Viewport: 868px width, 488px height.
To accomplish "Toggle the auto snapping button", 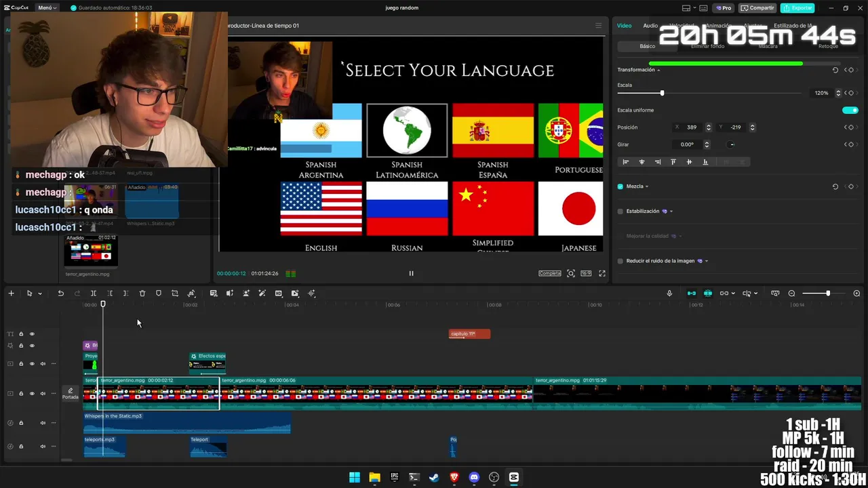I will [x=708, y=293].
